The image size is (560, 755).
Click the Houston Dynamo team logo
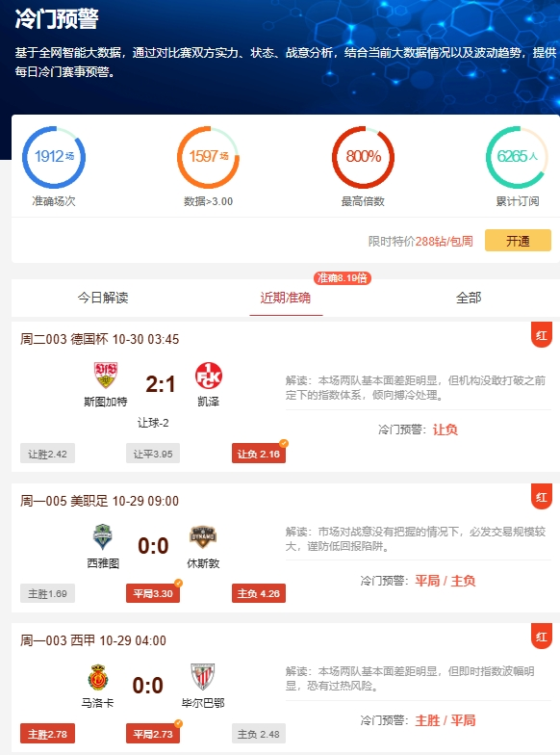(x=203, y=537)
